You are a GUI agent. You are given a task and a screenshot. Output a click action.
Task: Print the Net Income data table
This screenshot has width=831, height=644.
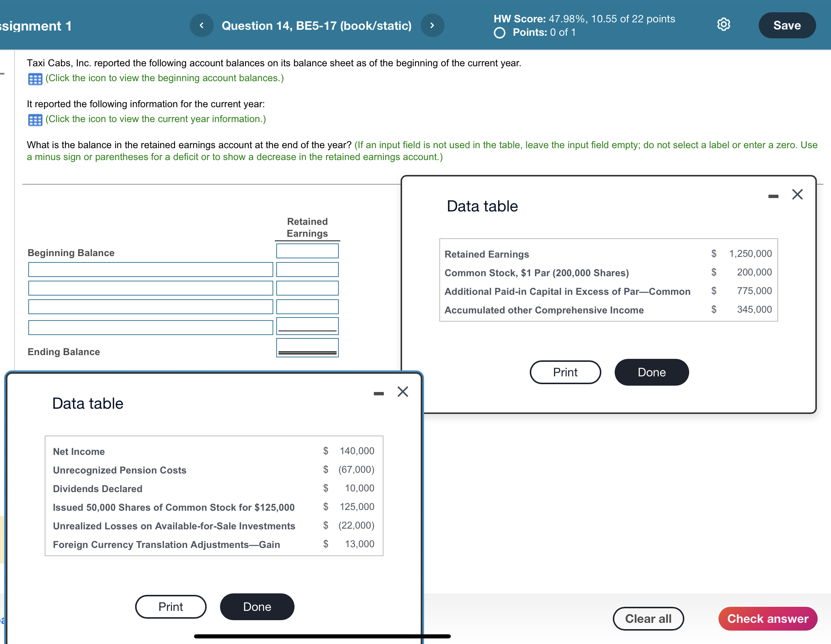point(171,606)
